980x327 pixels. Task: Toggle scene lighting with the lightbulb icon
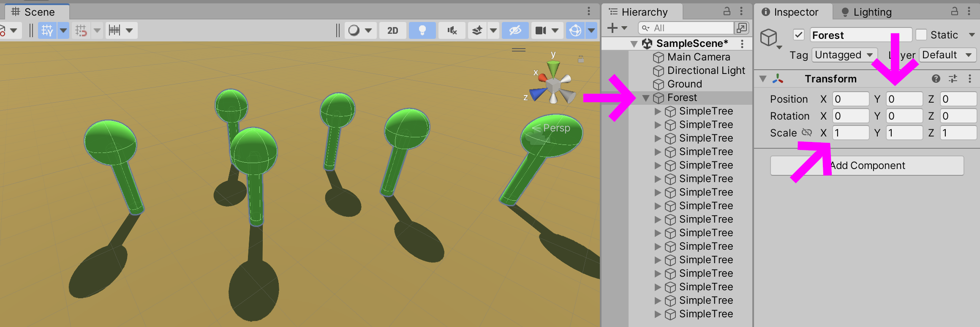(x=422, y=30)
